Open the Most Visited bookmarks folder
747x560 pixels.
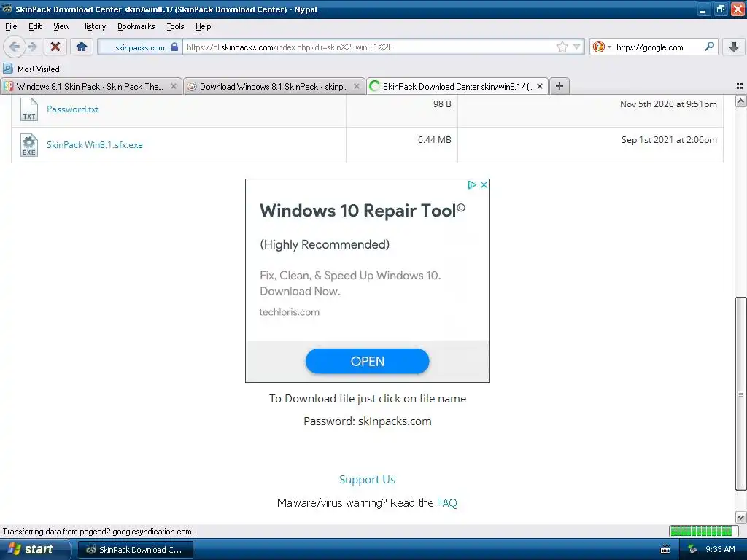[31, 69]
